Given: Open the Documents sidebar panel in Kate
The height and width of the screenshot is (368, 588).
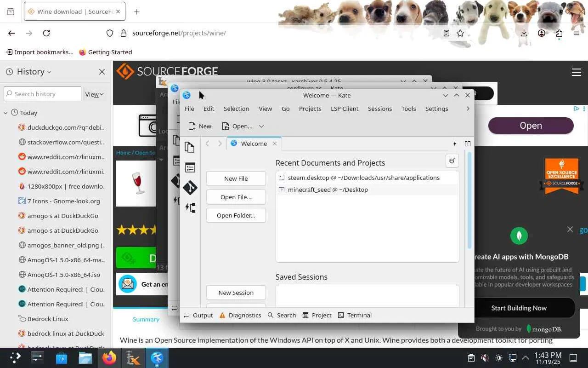Looking at the screenshot, I should coord(190,147).
